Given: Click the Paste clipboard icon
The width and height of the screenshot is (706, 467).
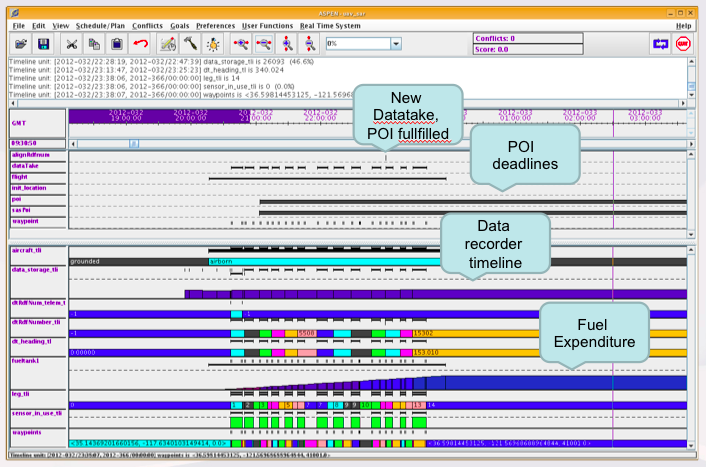Looking at the screenshot, I should click(117, 44).
